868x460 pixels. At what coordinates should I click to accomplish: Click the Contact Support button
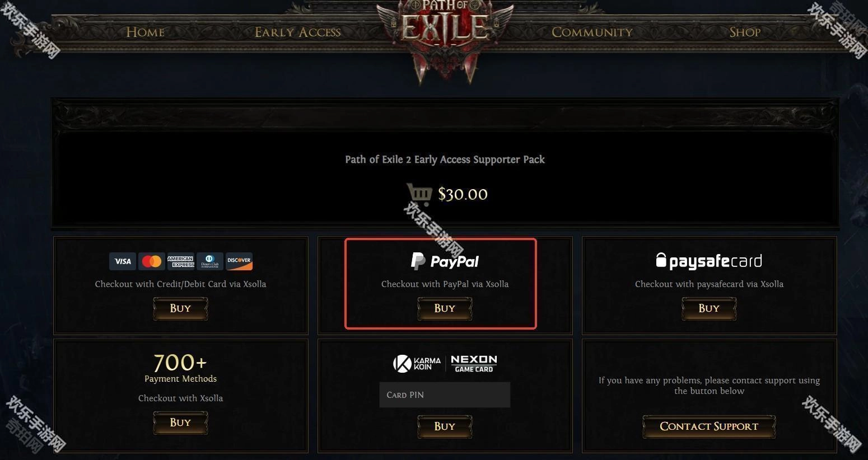[709, 426]
